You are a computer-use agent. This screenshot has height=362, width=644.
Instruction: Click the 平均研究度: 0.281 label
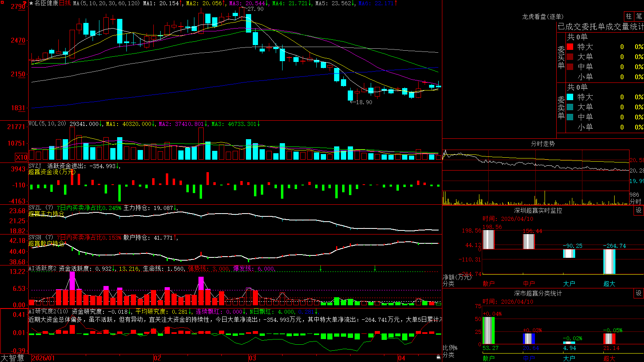161,311
